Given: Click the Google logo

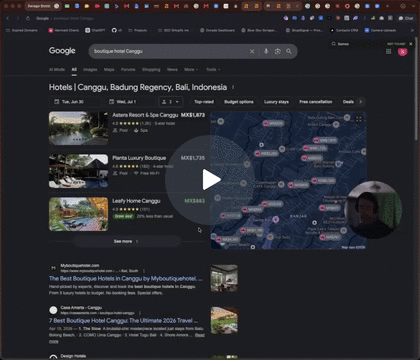Looking at the screenshot, I should coord(62,51).
